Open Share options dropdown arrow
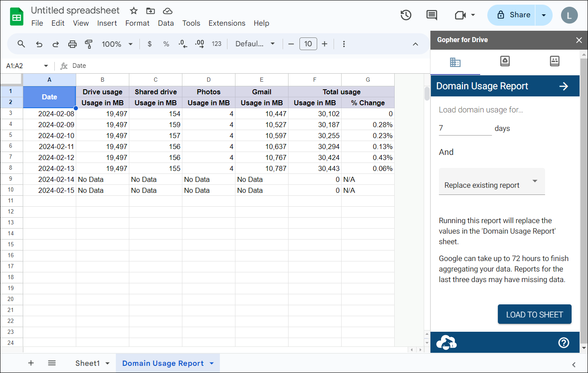 pos(544,15)
